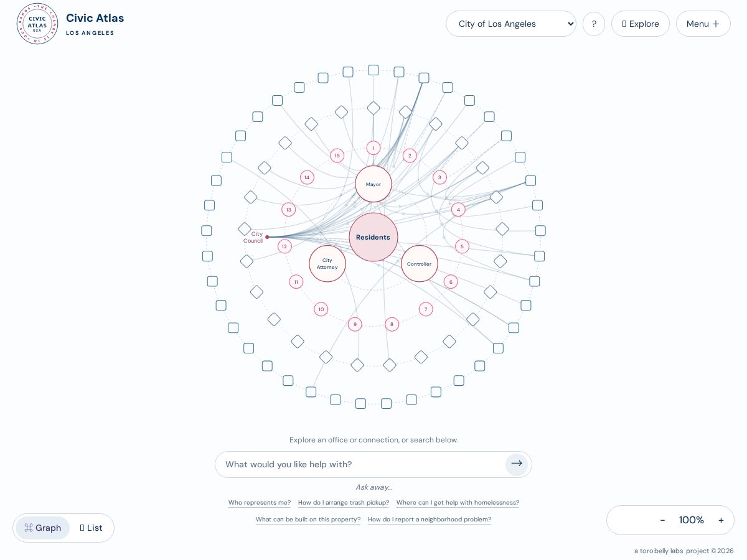This screenshot has width=747, height=560.
Task: Open the City of Los Angeles dropdown
Action: coord(511,24)
